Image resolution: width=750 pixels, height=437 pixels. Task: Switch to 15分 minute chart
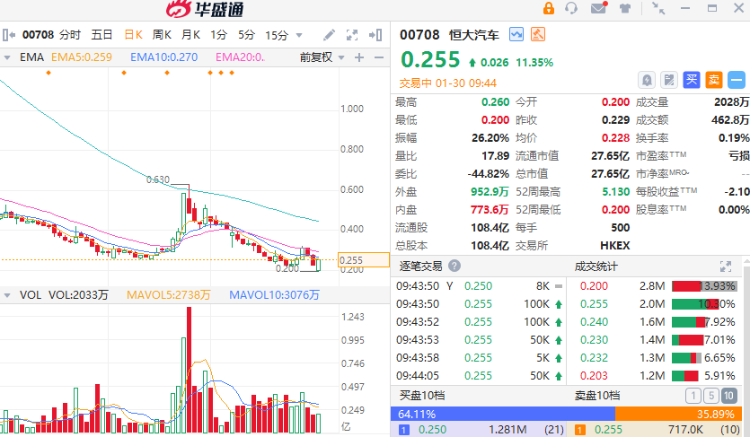click(276, 35)
